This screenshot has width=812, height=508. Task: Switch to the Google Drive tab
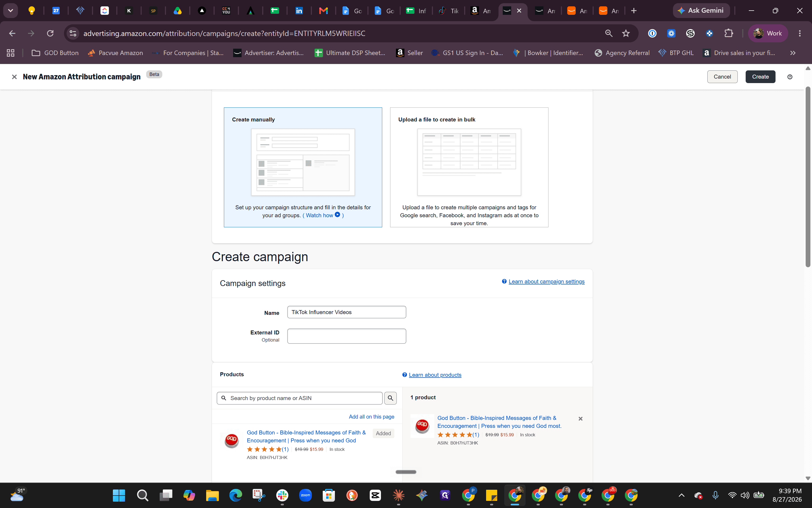click(178, 11)
